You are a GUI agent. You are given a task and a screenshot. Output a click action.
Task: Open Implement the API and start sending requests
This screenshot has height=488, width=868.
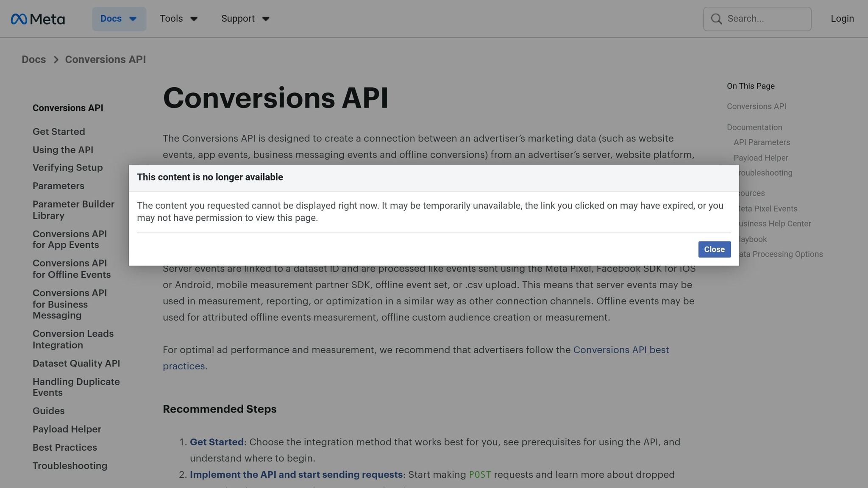coord(296,474)
